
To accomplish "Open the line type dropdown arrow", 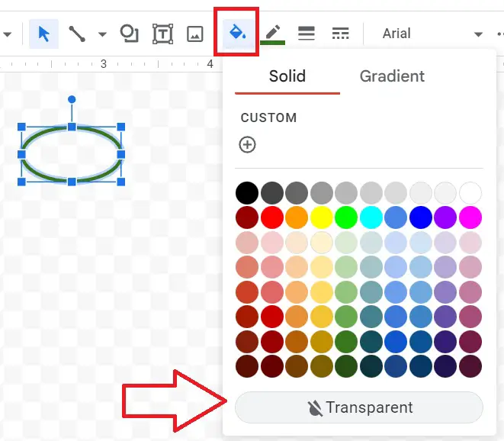I will [102, 34].
